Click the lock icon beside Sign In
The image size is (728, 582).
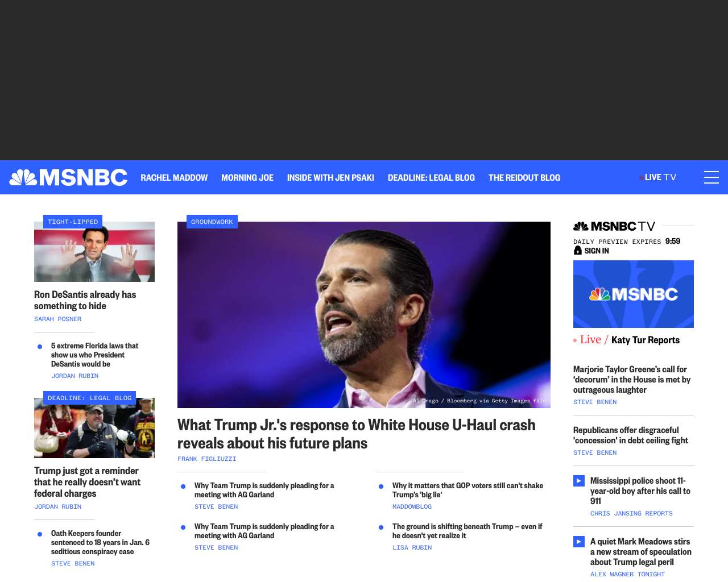[x=578, y=250]
